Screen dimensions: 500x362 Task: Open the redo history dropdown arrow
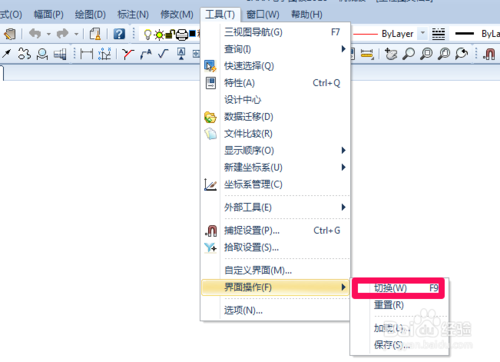(76, 34)
